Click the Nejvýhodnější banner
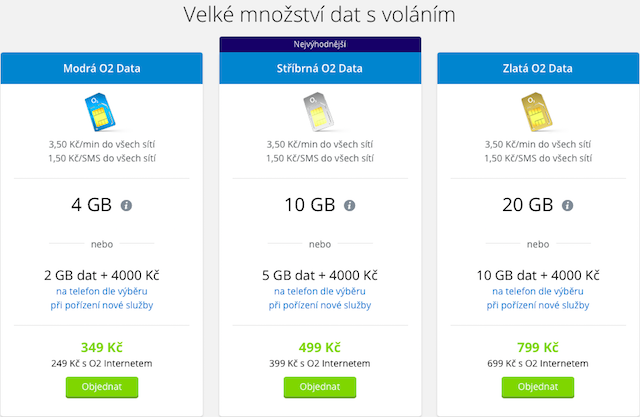The width and height of the screenshot is (640, 417). (x=320, y=44)
